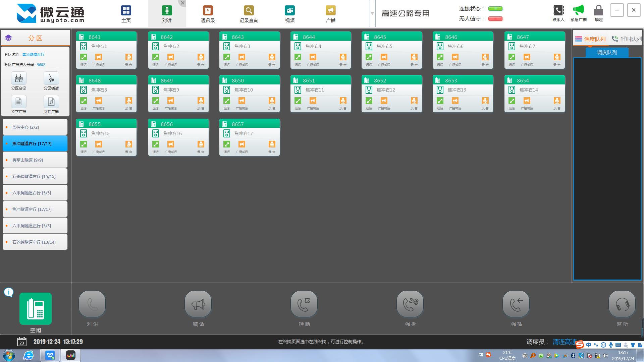
Task: Click the 空闲 idle phone status button
Action: 36,309
